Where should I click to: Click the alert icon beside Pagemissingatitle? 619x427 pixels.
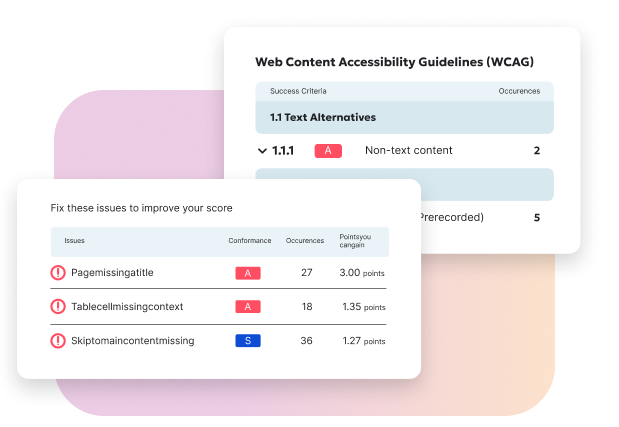click(x=58, y=273)
